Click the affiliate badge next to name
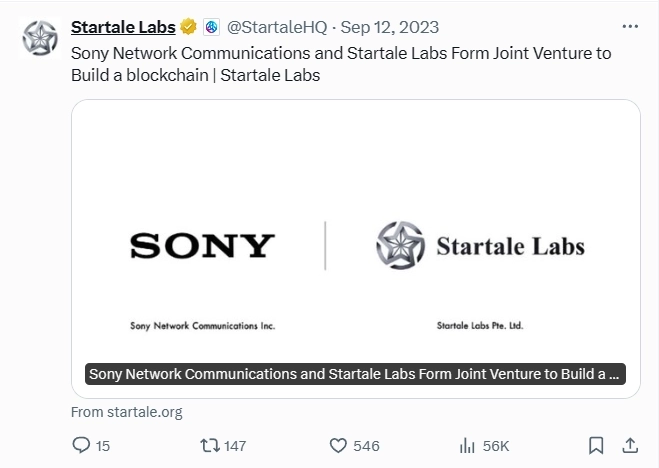This screenshot has height=468, width=659. (211, 27)
